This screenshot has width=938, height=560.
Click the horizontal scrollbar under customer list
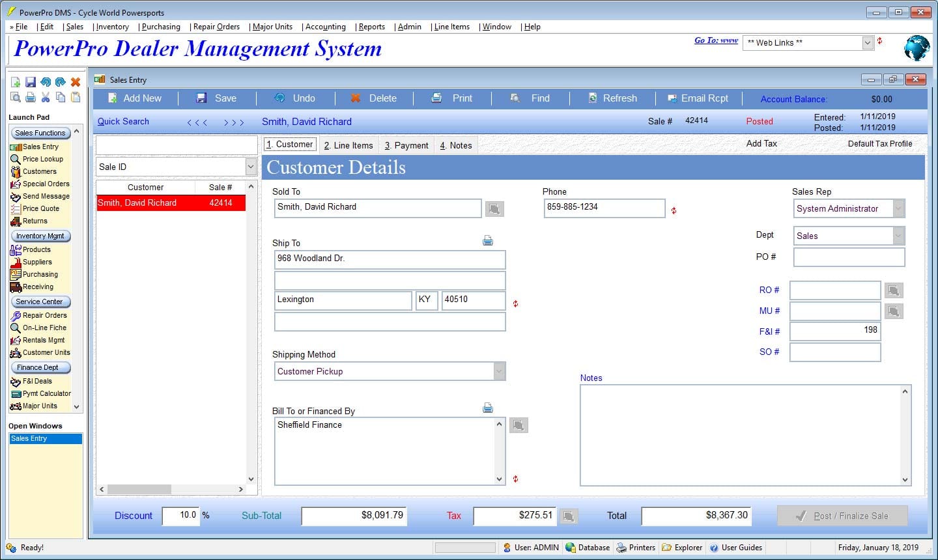coord(171,489)
